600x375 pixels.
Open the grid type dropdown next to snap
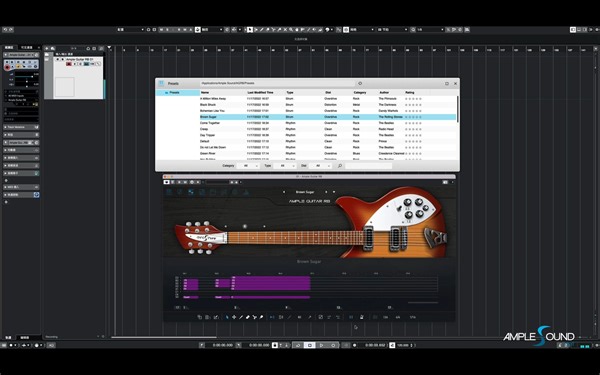[362, 29]
